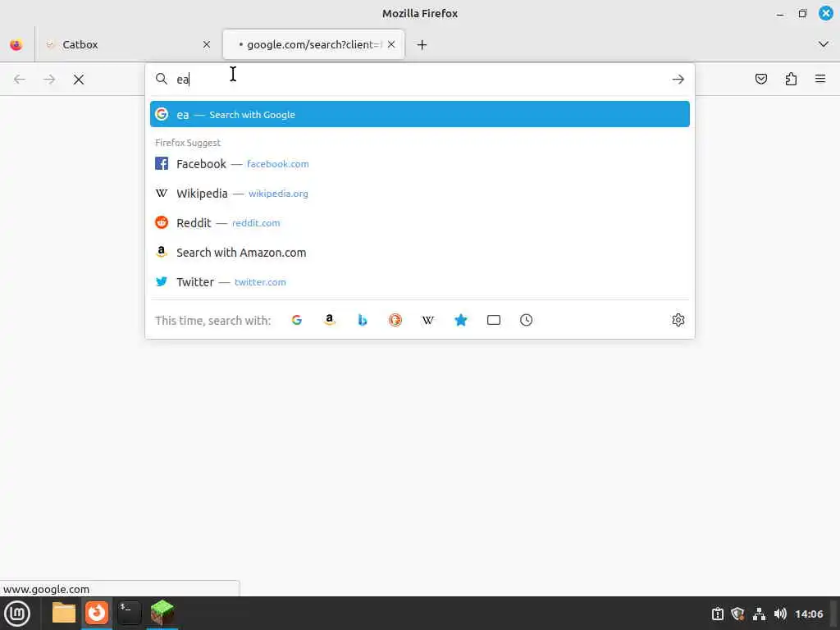Viewport: 840px width, 630px height.
Task: Choose 'ea — Search with Google' suggestion
Action: [x=420, y=114]
